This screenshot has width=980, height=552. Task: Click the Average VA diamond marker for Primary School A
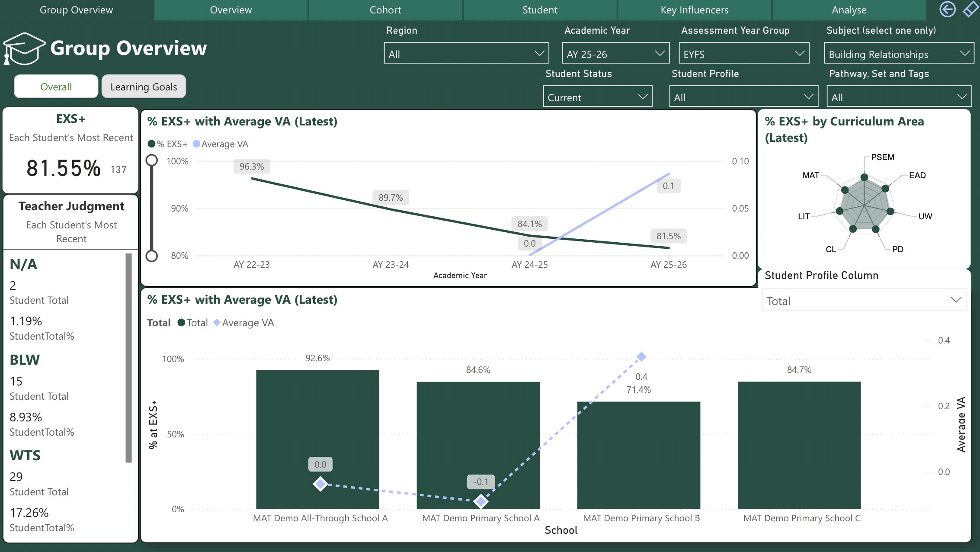(481, 501)
